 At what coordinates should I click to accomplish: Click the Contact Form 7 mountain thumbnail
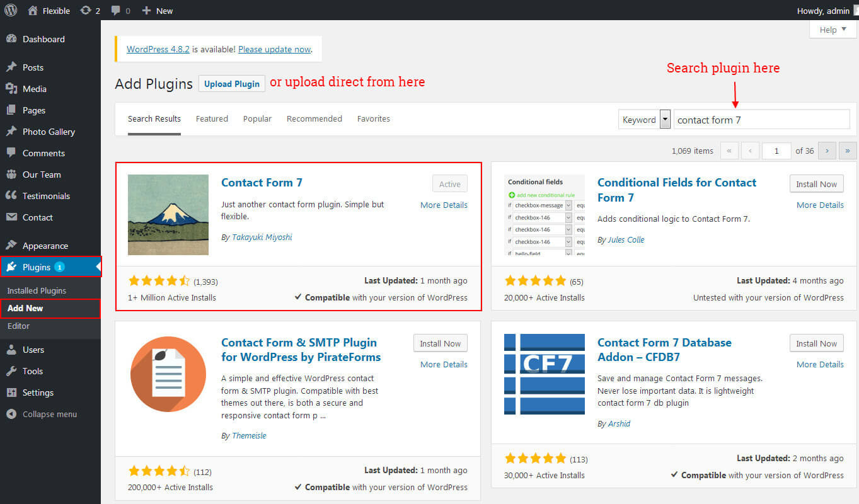168,215
